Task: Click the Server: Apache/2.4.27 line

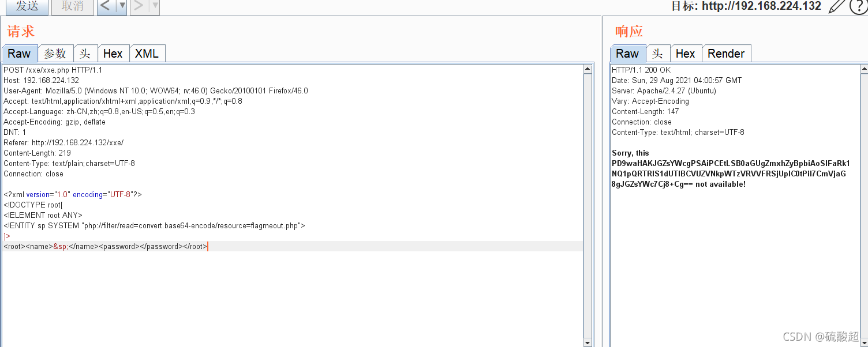Action: coord(664,90)
